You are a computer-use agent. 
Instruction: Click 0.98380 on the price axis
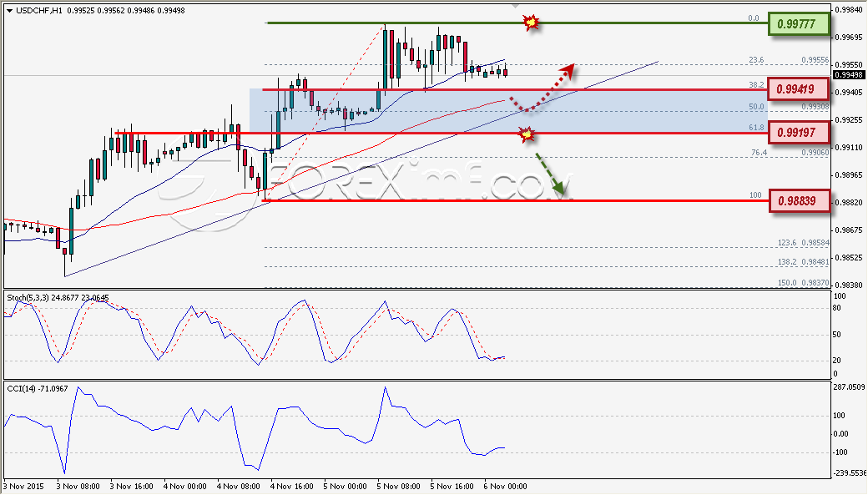pyautogui.click(x=849, y=285)
